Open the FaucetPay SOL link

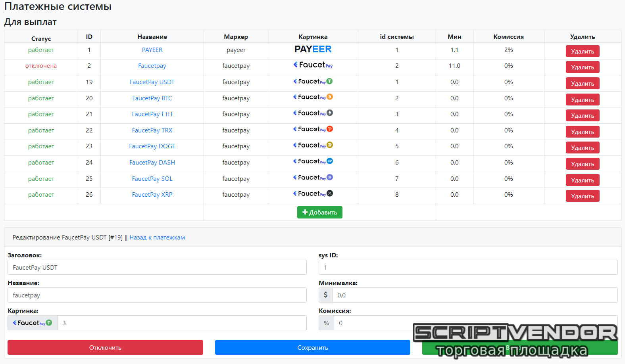(152, 179)
